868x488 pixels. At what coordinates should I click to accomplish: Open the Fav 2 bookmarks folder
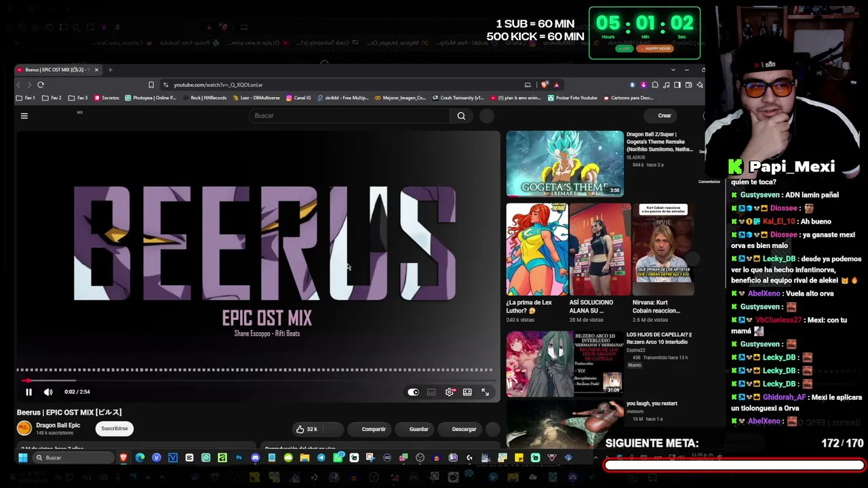pyautogui.click(x=52, y=98)
